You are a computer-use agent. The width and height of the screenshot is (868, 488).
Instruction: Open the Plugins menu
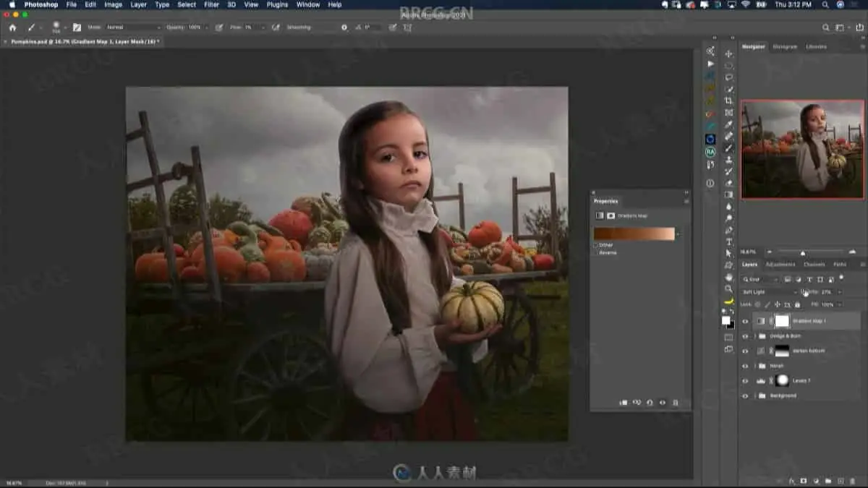coord(277,4)
